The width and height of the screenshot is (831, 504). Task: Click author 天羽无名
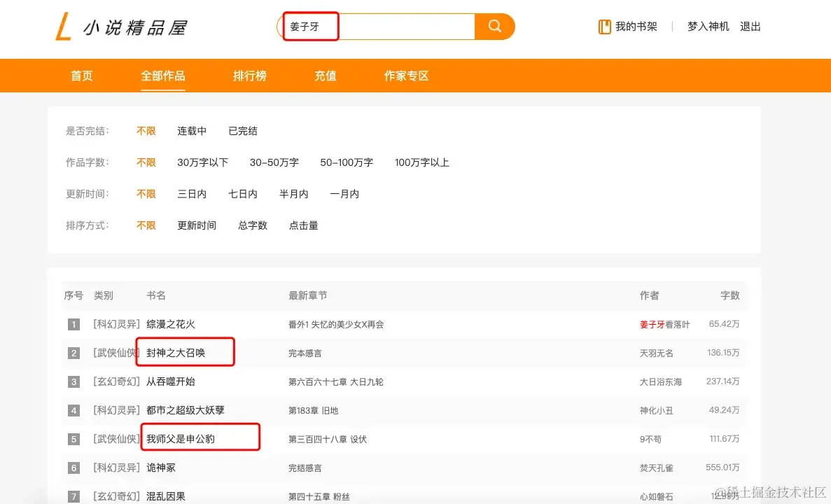click(x=656, y=353)
